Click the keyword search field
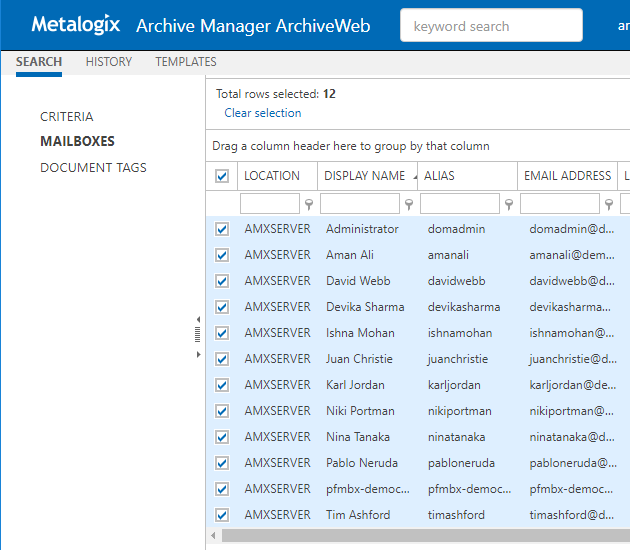Image resolution: width=630 pixels, height=550 pixels. [491, 26]
